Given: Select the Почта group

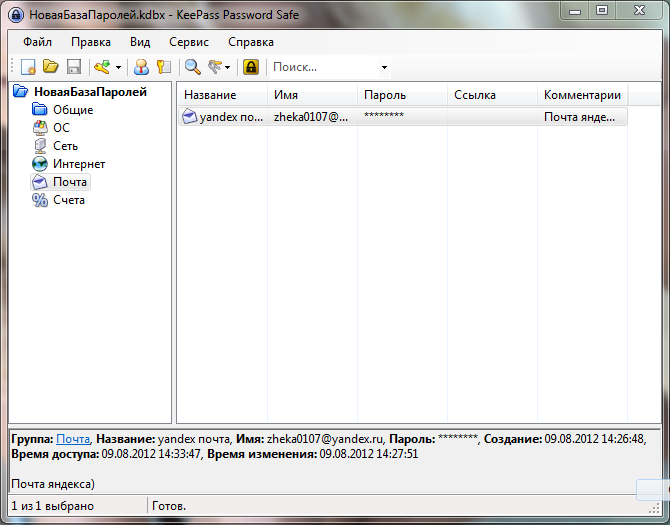Looking at the screenshot, I should (x=70, y=182).
